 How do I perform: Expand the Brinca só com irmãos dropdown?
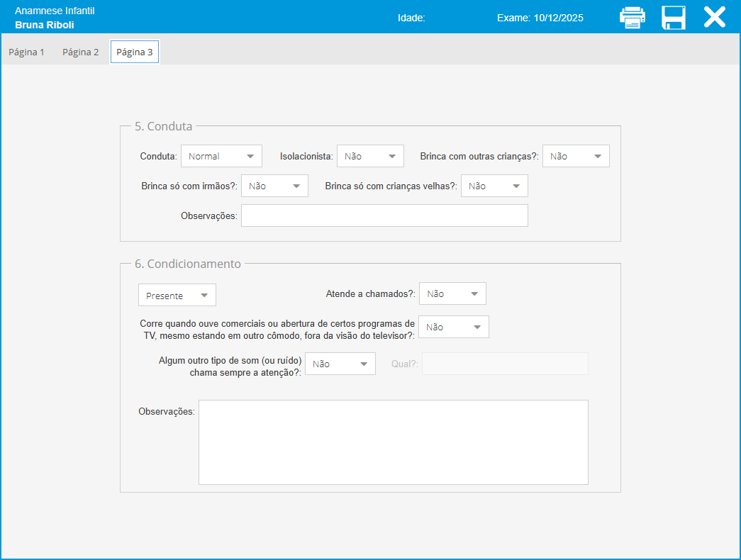pyautogui.click(x=274, y=186)
